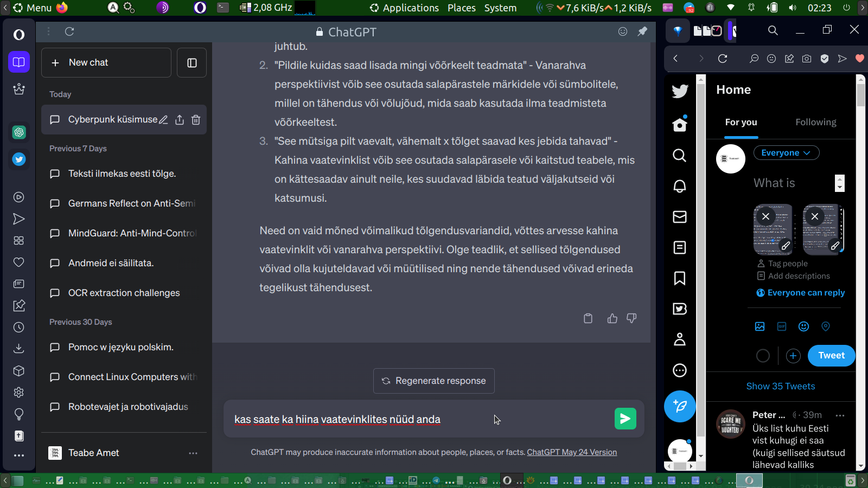Open the Opera main menu logo

click(x=19, y=35)
